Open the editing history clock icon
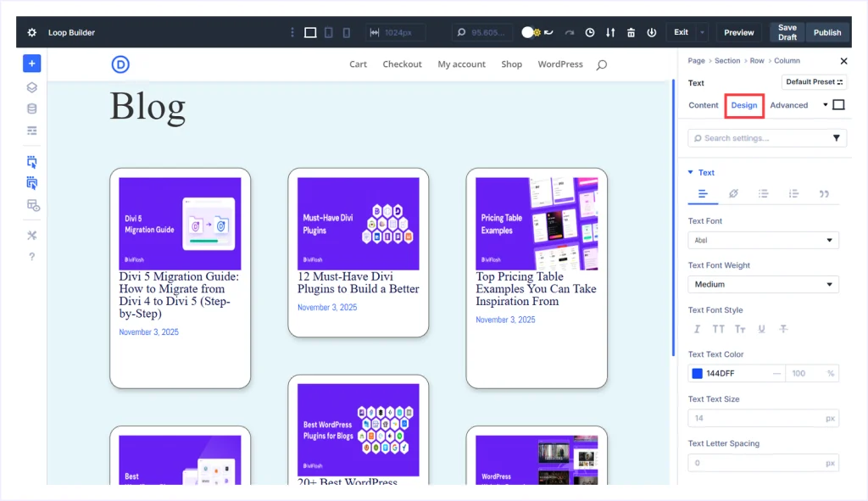Viewport: 868px width, 501px height. pos(590,32)
